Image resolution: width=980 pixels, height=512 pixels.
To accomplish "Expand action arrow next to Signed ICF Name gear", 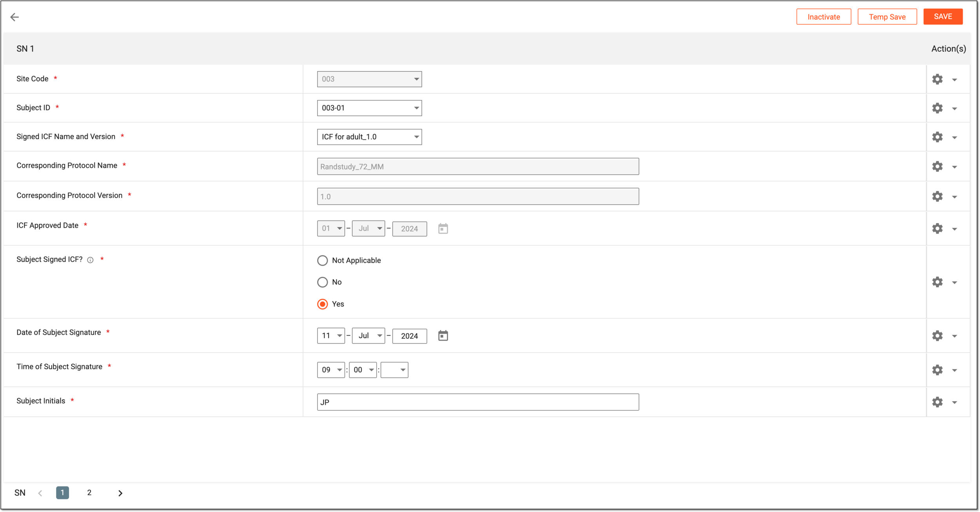I will [955, 138].
